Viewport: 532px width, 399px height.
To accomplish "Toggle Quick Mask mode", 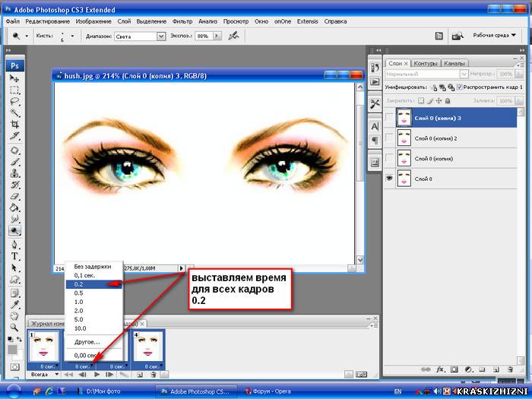I will [14, 367].
